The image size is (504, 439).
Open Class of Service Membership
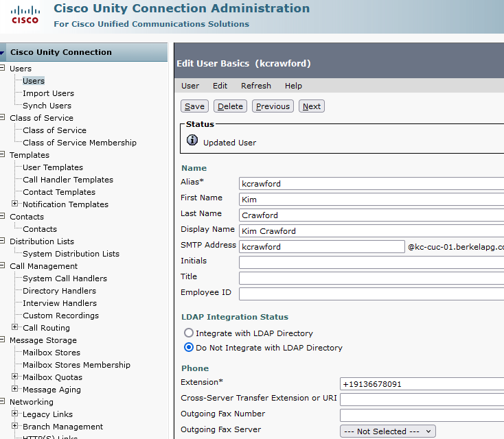pyautogui.click(x=80, y=143)
